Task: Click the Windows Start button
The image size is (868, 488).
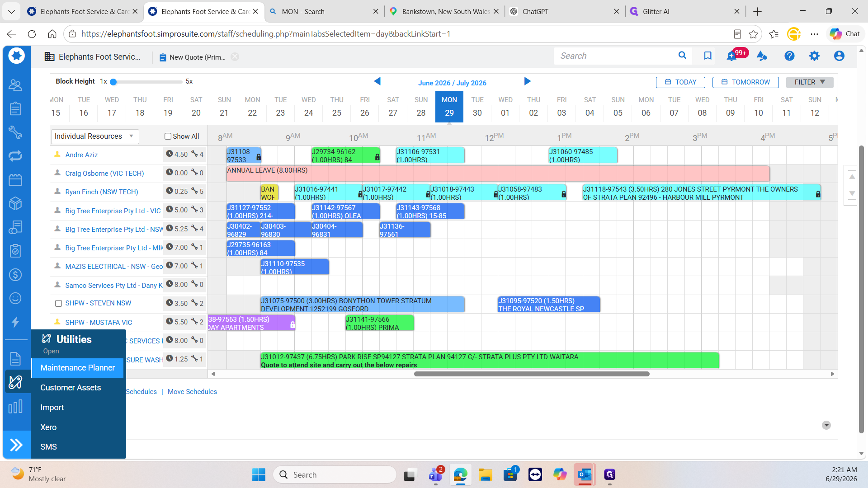Action: (x=259, y=474)
